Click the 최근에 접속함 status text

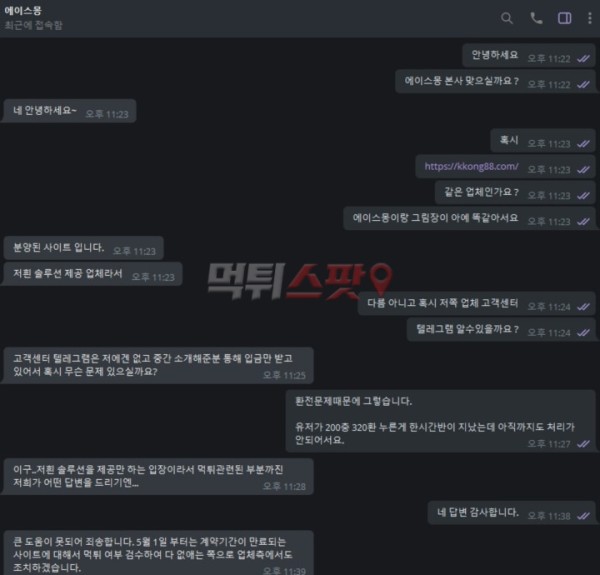(x=33, y=26)
